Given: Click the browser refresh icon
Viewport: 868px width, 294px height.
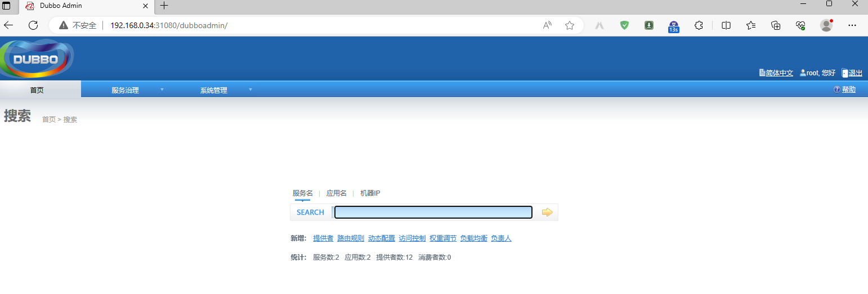Looking at the screenshot, I should (x=33, y=25).
